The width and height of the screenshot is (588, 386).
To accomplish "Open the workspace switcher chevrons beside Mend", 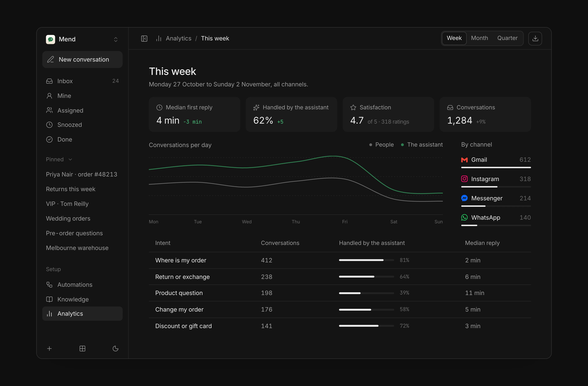I will [116, 40].
